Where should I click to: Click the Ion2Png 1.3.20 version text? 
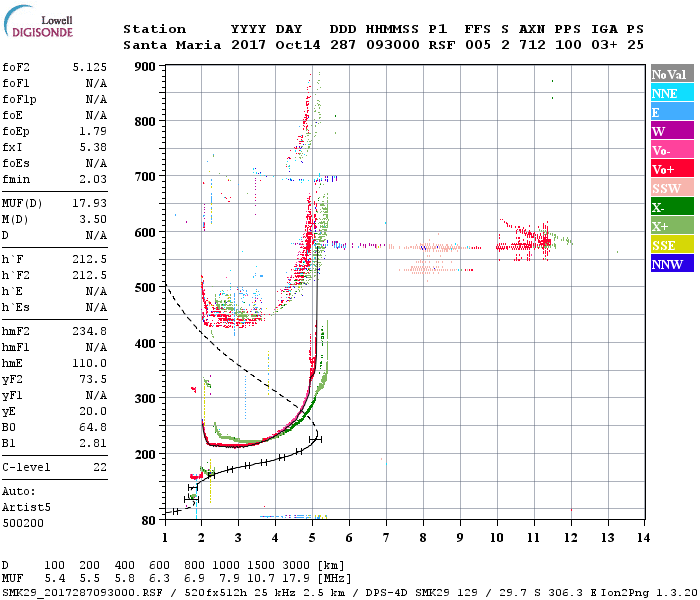[x=649, y=592]
